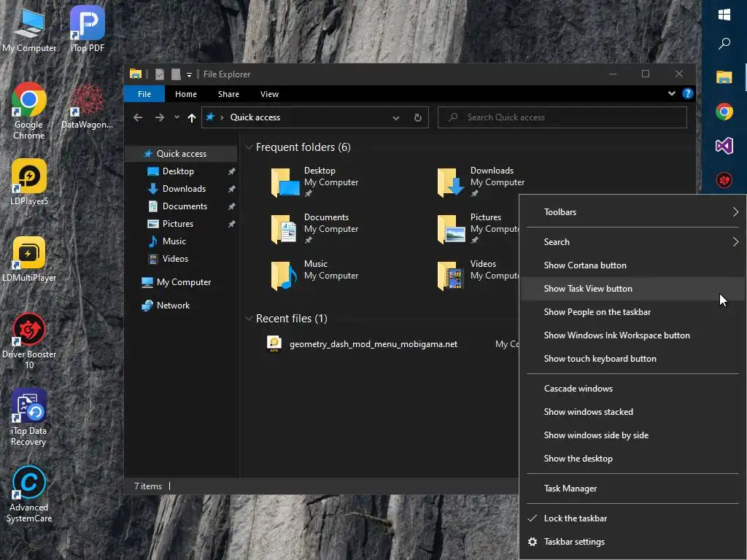Click the red Driver Booster taskbar icon
This screenshot has height=560, width=747.
click(724, 180)
